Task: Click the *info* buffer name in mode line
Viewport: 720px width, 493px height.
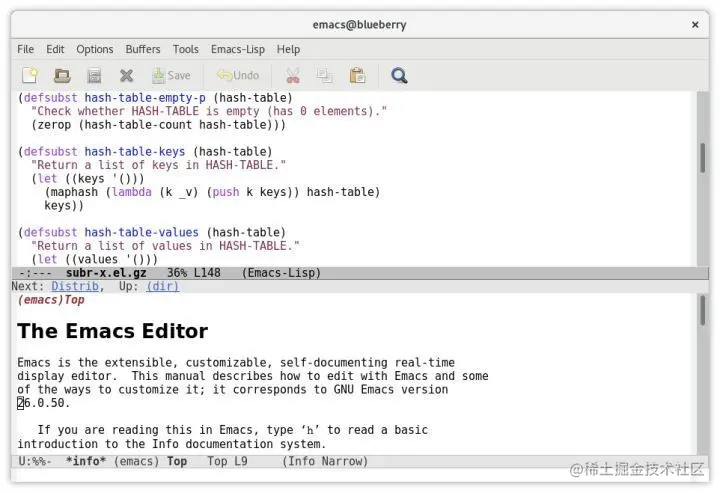Action: click(86, 461)
